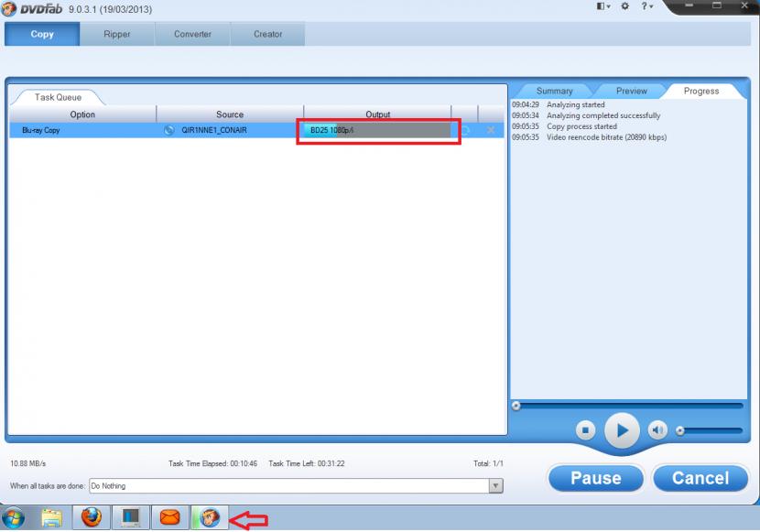Viewport: 760px width, 532px height.
Task: Click the 10.88 MB/s speed readout
Action: click(x=28, y=463)
